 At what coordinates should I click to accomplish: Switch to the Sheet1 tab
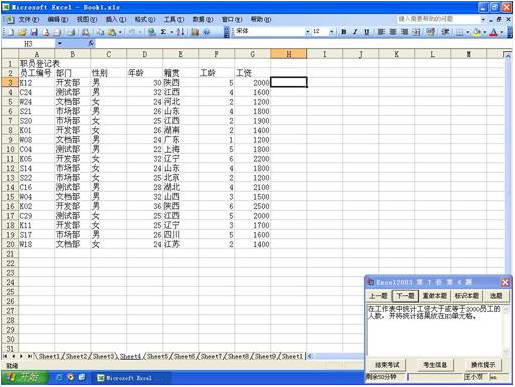(48, 356)
